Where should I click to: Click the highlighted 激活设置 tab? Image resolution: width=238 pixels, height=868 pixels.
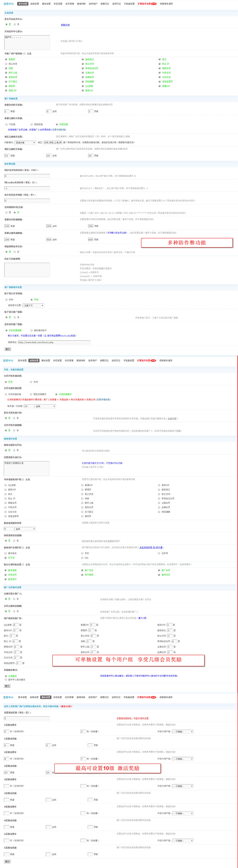(46, 697)
